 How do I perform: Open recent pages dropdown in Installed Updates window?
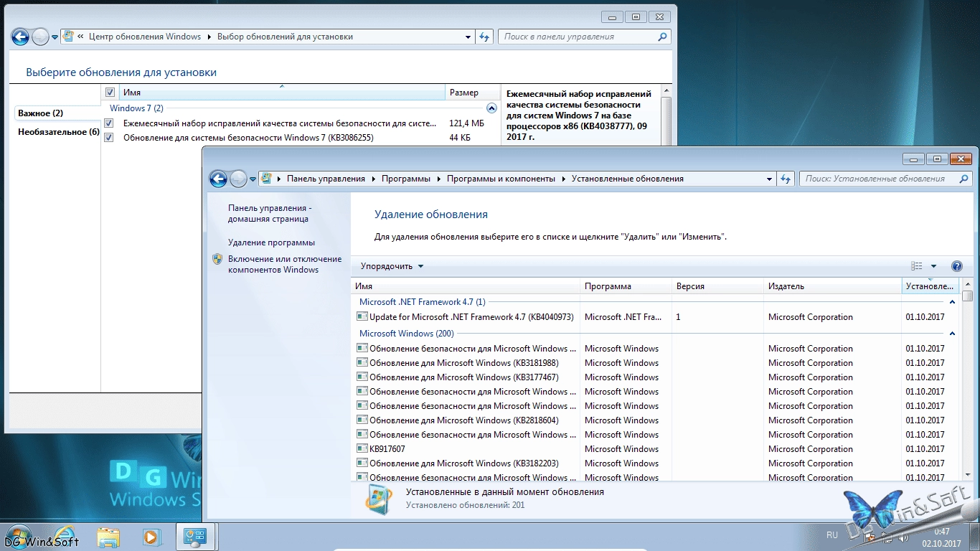253,179
